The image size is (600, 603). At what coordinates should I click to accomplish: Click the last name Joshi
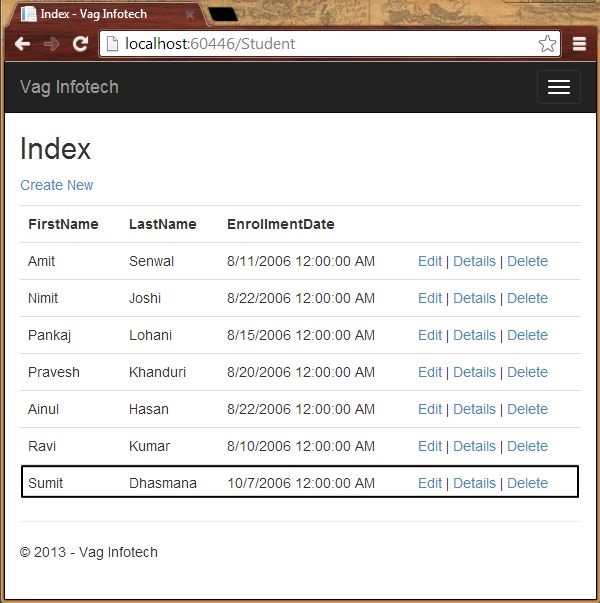(x=145, y=298)
